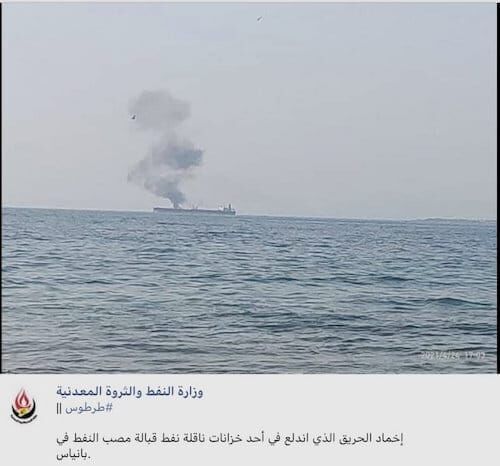
Task: Click the word بانياس in the caption
Action: 74,455
